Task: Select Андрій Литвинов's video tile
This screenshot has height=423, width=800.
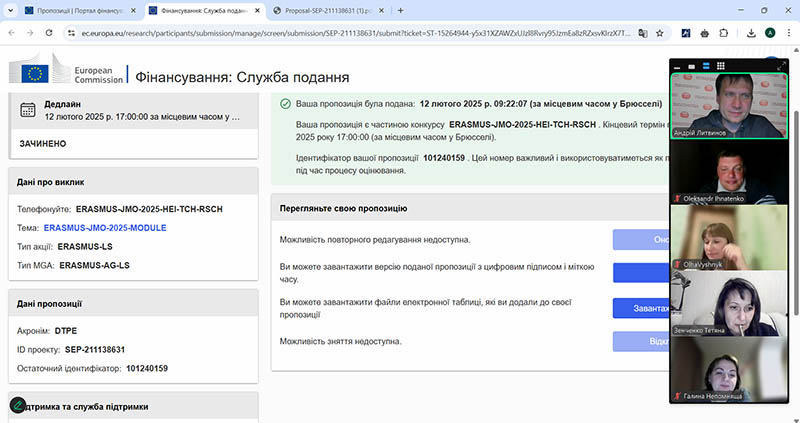Action: pyautogui.click(x=729, y=106)
